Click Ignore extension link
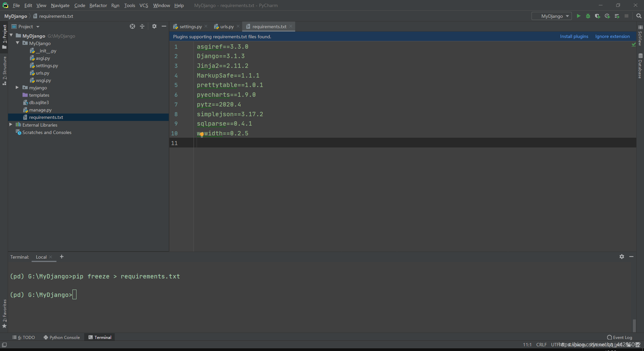This screenshot has width=644, height=351. point(612,36)
